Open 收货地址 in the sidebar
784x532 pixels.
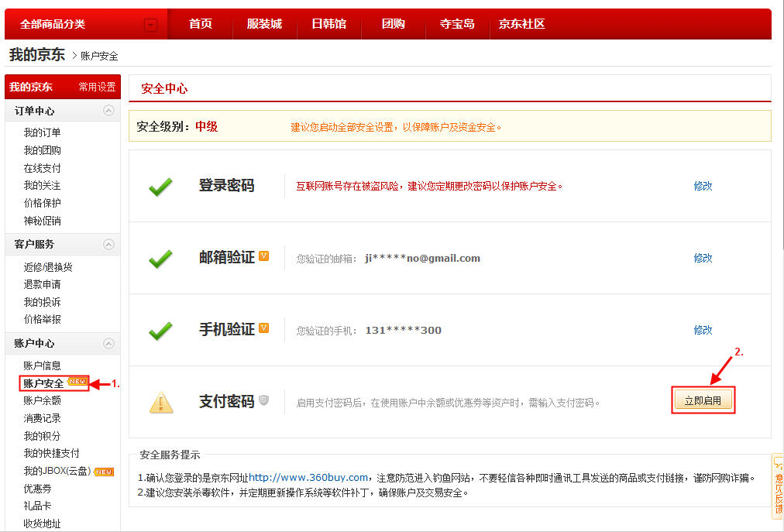42,524
